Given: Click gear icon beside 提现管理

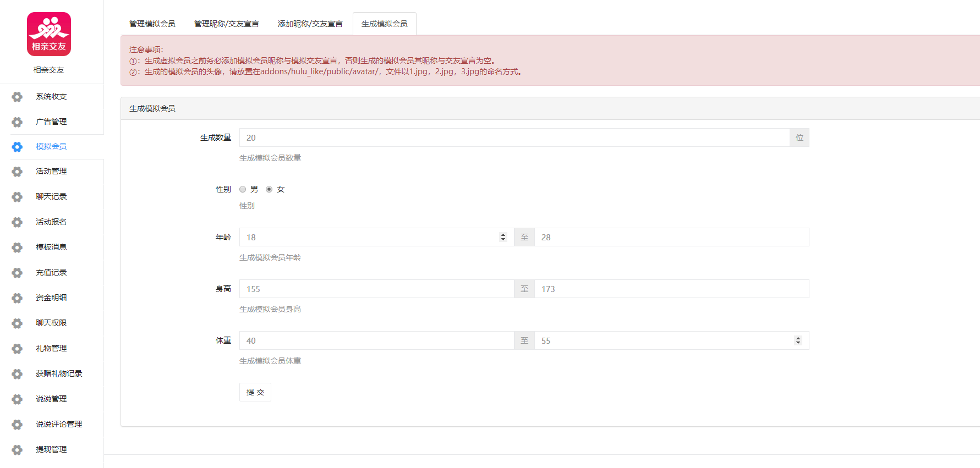Looking at the screenshot, I should pyautogui.click(x=17, y=450).
